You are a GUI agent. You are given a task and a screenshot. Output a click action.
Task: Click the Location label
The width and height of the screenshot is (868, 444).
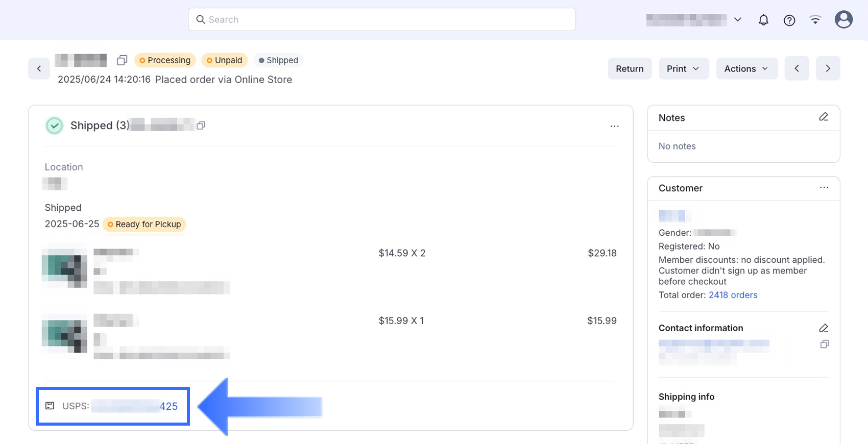[64, 167]
